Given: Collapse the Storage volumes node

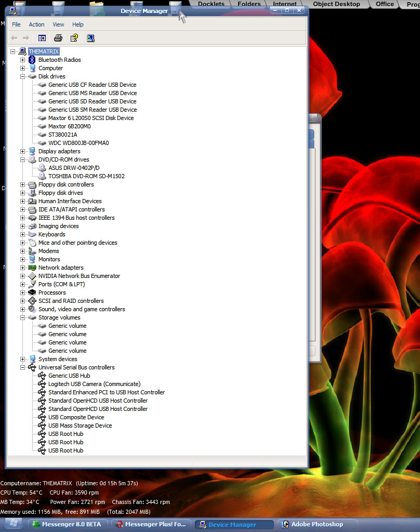Looking at the screenshot, I should click(x=23, y=317).
